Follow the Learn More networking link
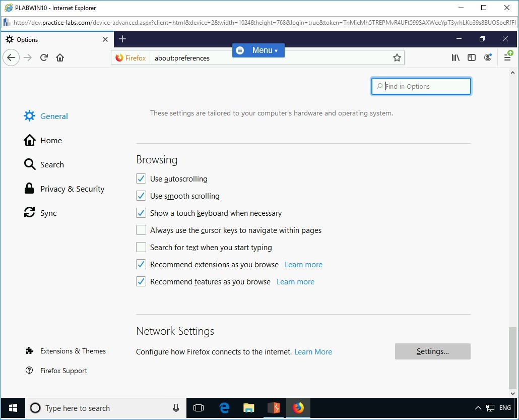Screen dimensions: 519x420 coord(313,351)
